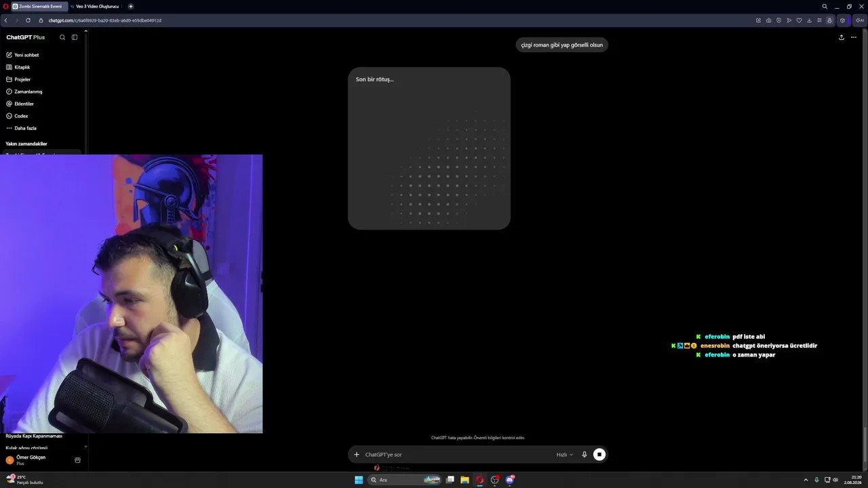Open the browser AI assistant button
868x488 pixels.
click(x=859, y=20)
